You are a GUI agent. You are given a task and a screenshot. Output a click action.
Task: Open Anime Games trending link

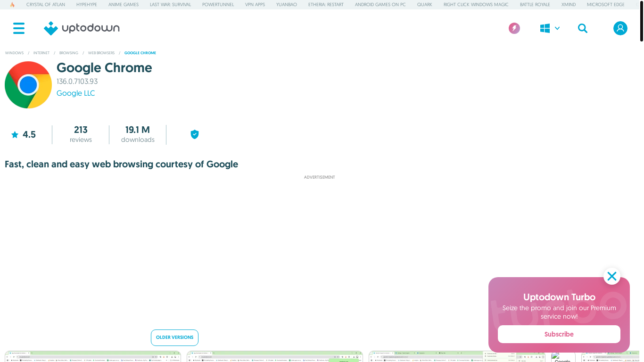point(124,5)
